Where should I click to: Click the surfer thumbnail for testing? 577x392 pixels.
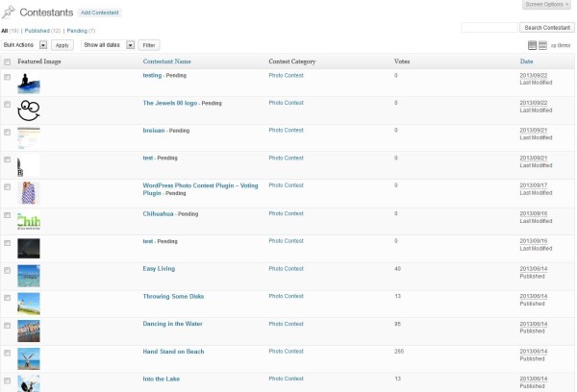pos(29,83)
